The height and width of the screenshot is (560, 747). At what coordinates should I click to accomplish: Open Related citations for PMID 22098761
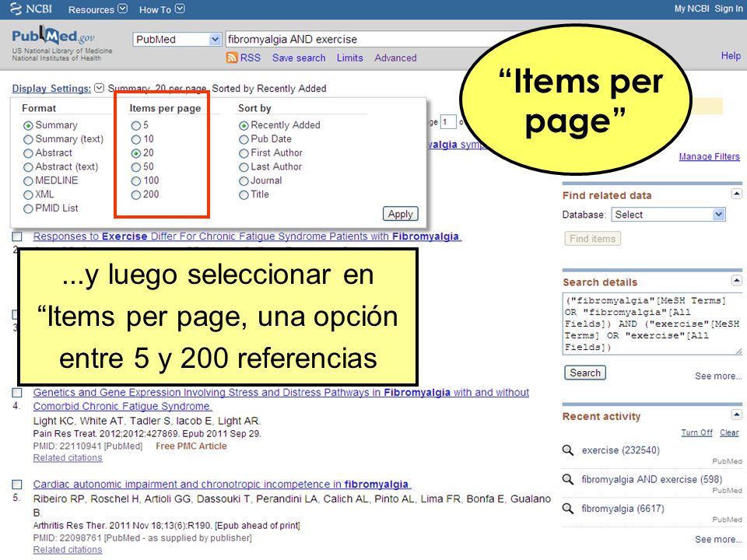68,550
